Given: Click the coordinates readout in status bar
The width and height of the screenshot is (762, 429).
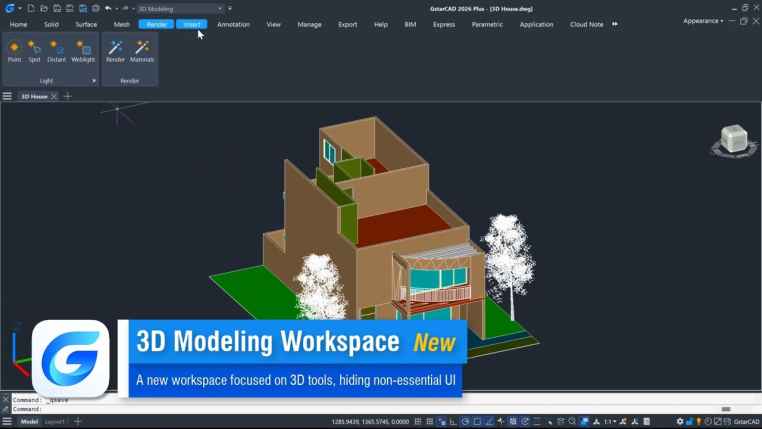Looking at the screenshot, I should tap(370, 421).
